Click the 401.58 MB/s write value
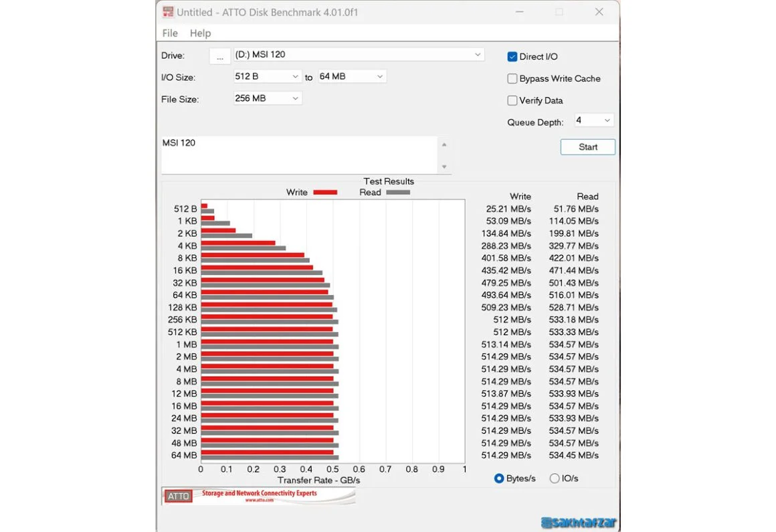Image resolution: width=776 pixels, height=532 pixels. click(506, 258)
